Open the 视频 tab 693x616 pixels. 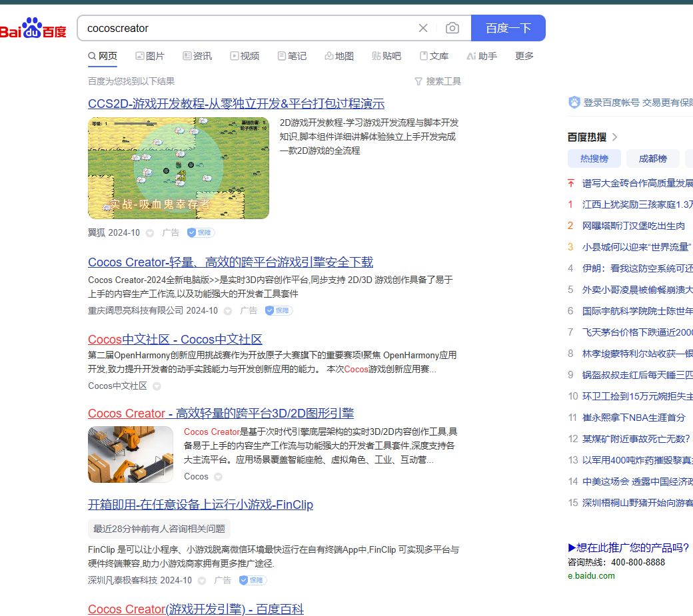click(x=245, y=56)
